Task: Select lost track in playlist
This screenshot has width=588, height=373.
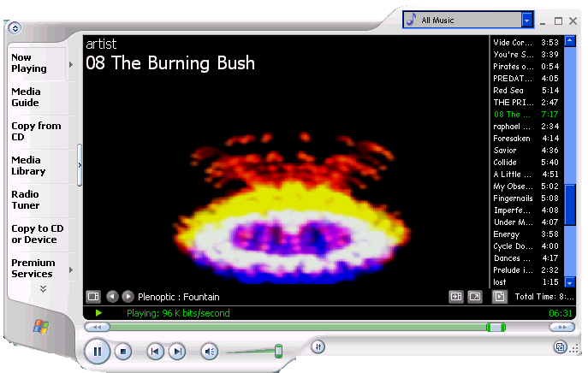Action: point(526,282)
